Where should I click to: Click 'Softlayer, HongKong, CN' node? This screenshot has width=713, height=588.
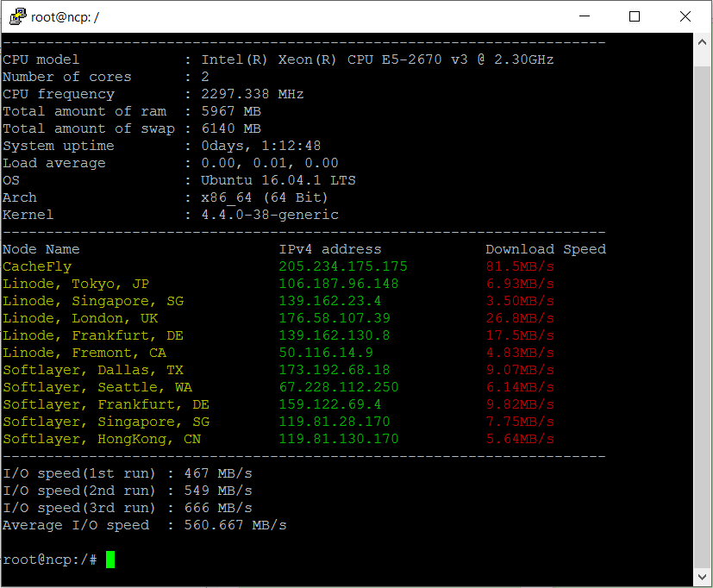(x=102, y=440)
